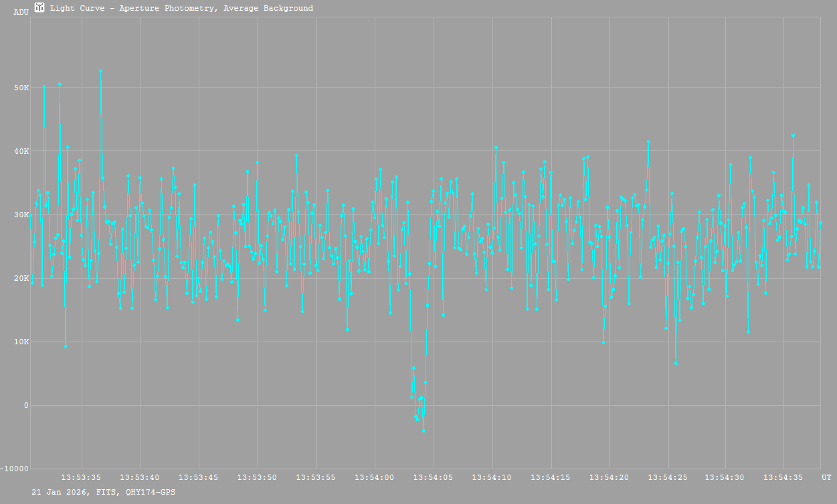Select the 10K tick on the ADU axis
837x504 pixels.
[x=21, y=342]
